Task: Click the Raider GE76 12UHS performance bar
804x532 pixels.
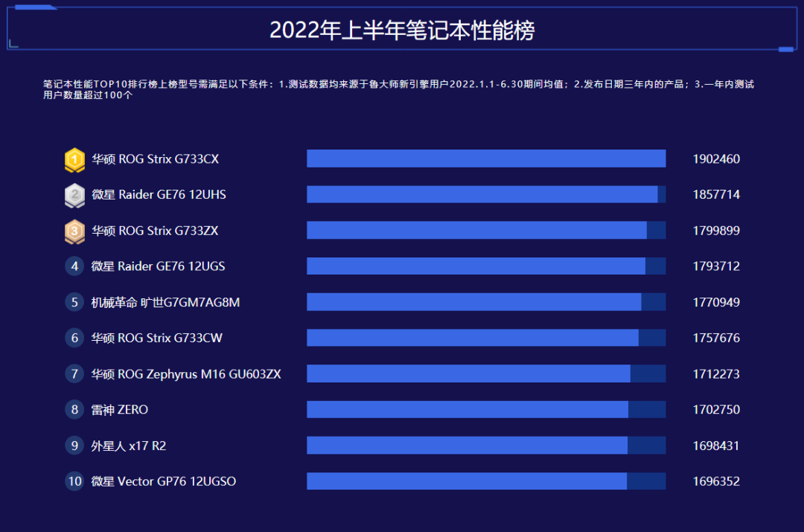Action: coord(486,195)
